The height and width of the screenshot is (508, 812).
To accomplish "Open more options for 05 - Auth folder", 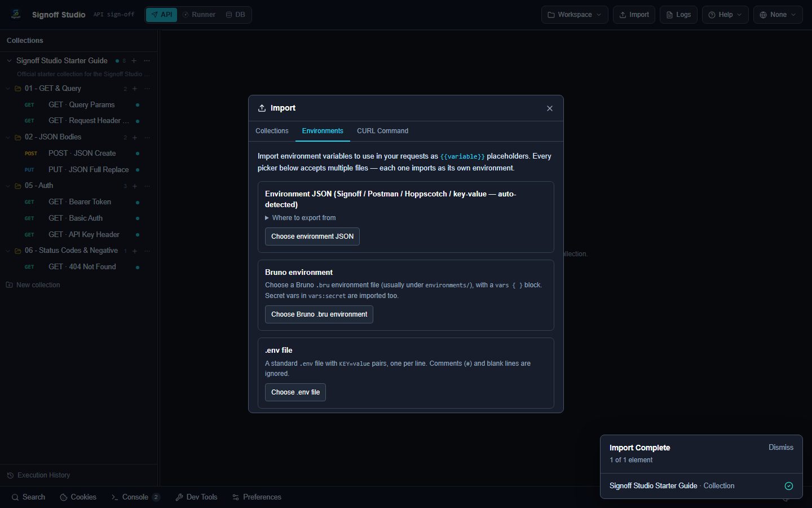I will (147, 186).
